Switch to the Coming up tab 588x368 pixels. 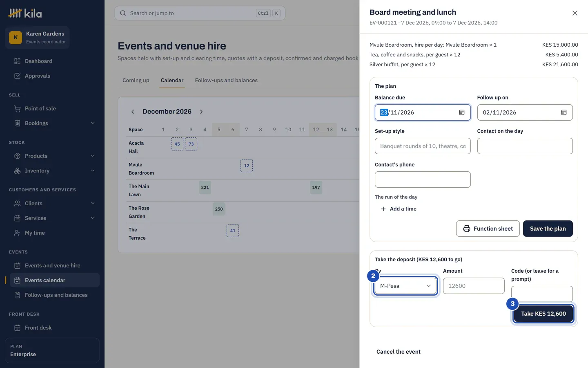(x=136, y=80)
